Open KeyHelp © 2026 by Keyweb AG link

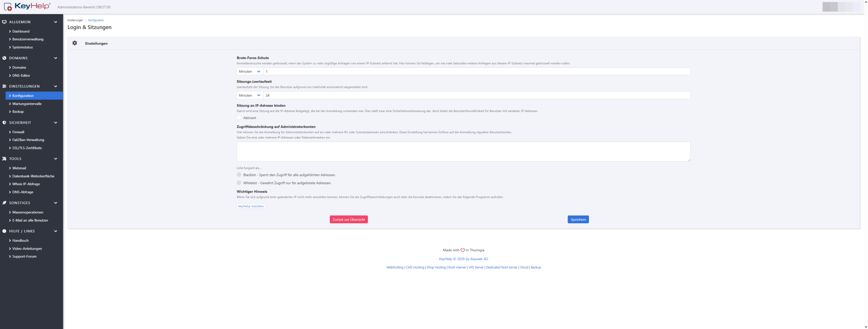[463, 259]
